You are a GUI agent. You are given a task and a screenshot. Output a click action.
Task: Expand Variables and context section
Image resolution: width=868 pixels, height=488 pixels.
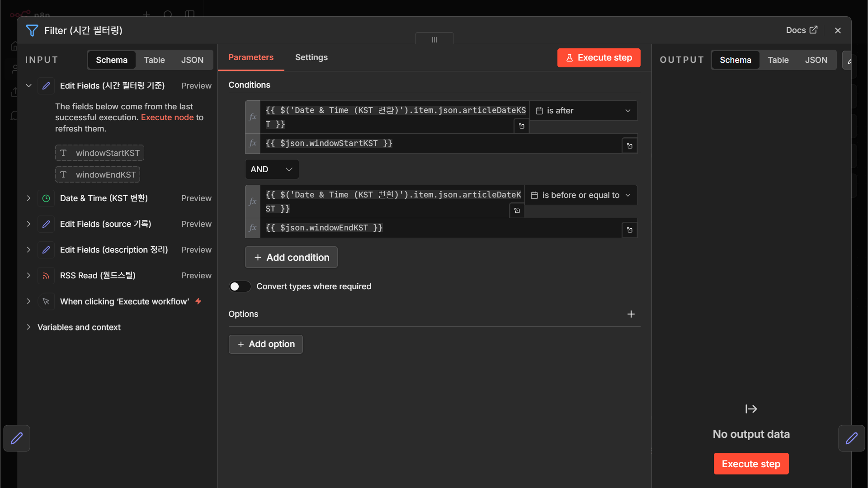pos(28,327)
